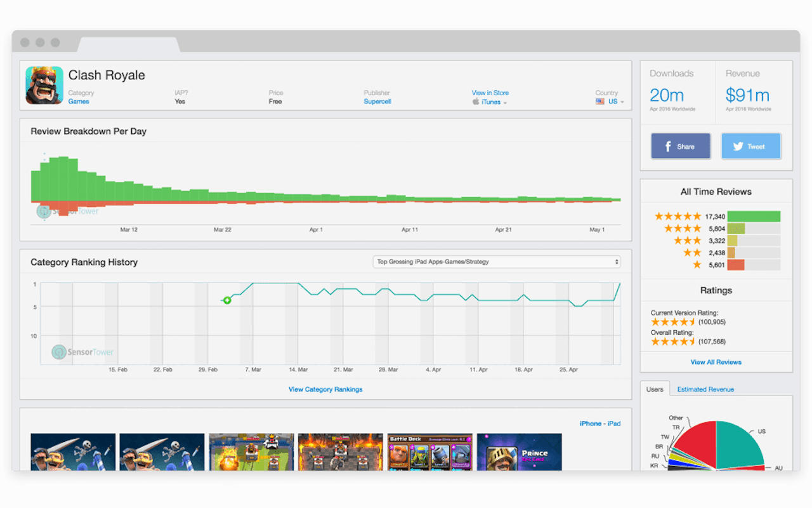Select the browser tab
Image resolution: width=812 pixels, height=508 pixels.
point(128,44)
